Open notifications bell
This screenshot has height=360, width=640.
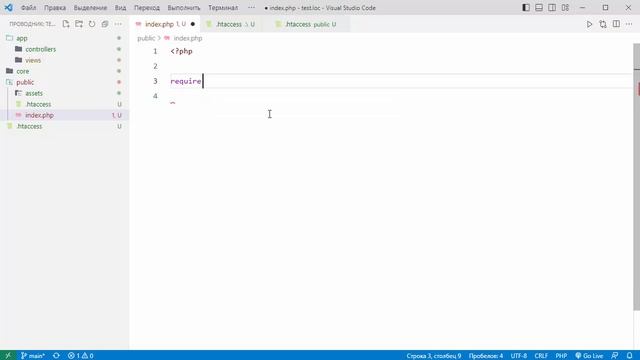[629, 356]
